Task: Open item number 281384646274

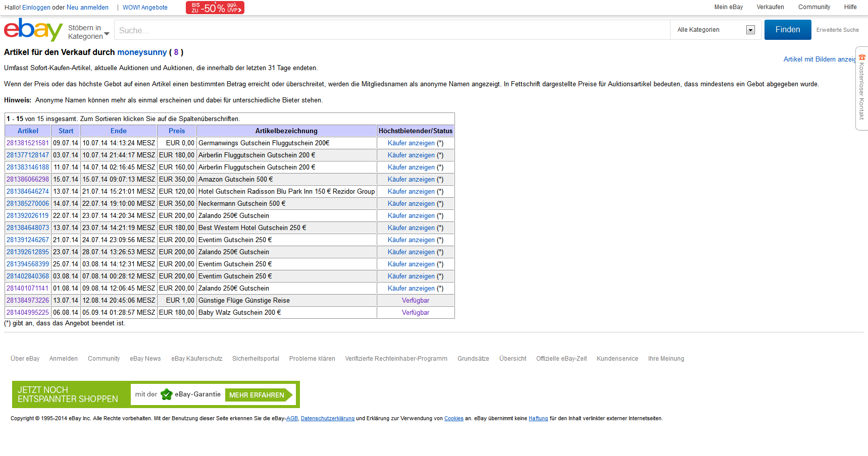Action: (x=28, y=192)
